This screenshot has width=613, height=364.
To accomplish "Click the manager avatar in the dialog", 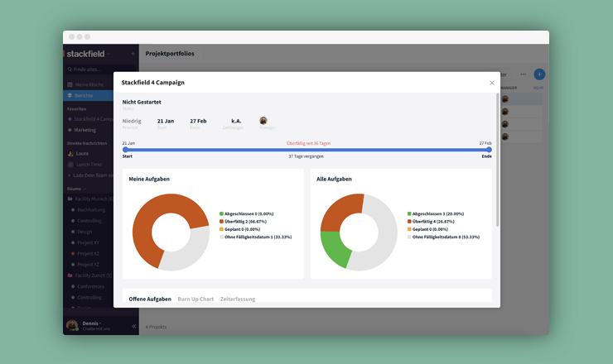I will point(263,121).
